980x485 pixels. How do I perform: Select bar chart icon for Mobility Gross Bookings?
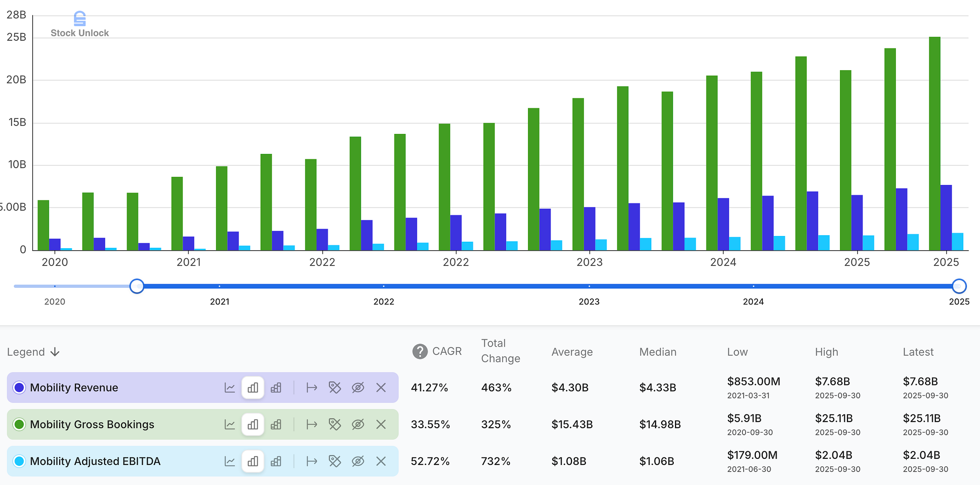pyautogui.click(x=253, y=424)
